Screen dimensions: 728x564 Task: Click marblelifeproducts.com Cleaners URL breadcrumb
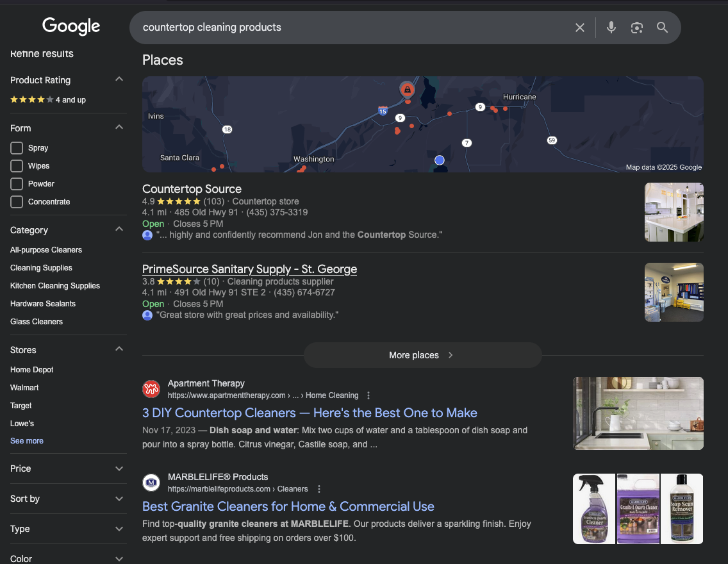pyautogui.click(x=237, y=489)
